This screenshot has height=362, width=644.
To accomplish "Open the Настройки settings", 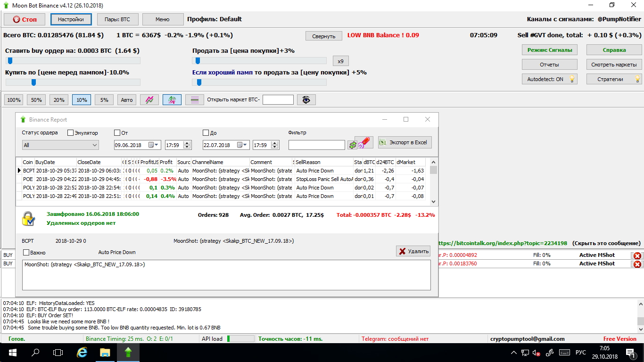I will point(71,19).
